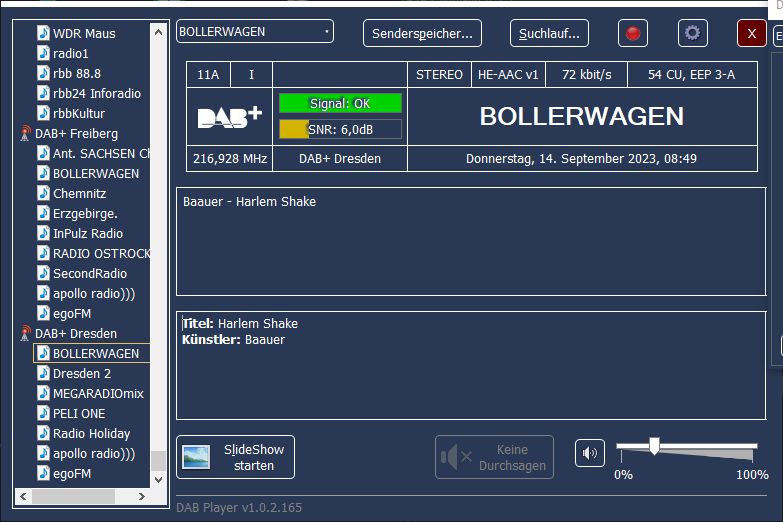Close the DAB Player with X

(752, 33)
